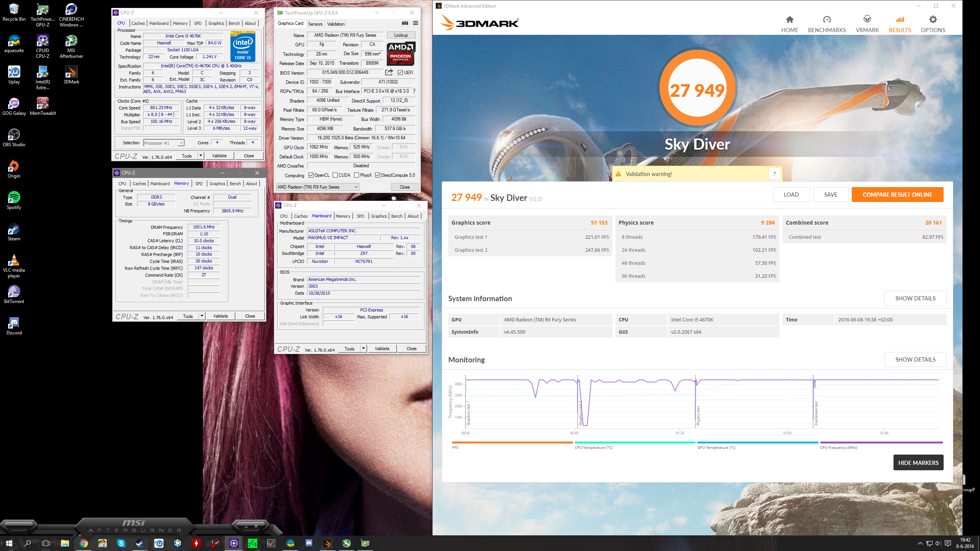Expand Tools dropdown arrow in Mainboard CPU-Z window
This screenshot has width=980, height=551.
pos(363,349)
